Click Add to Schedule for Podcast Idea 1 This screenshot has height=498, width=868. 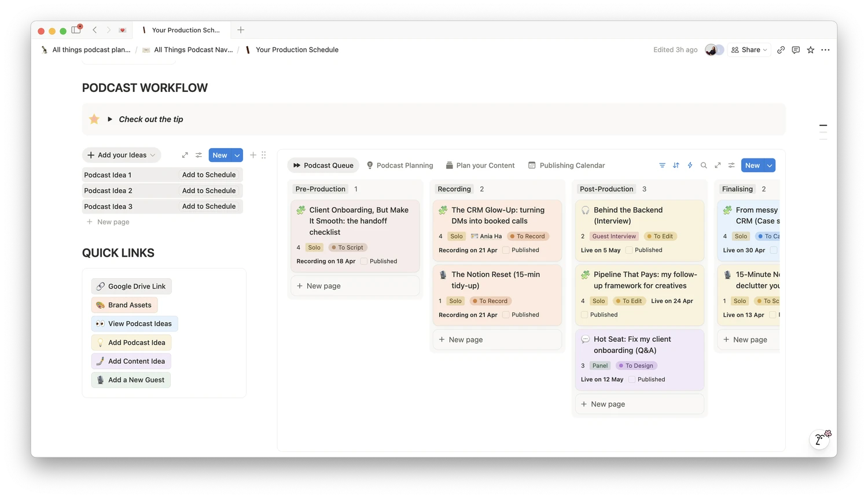[x=209, y=175]
